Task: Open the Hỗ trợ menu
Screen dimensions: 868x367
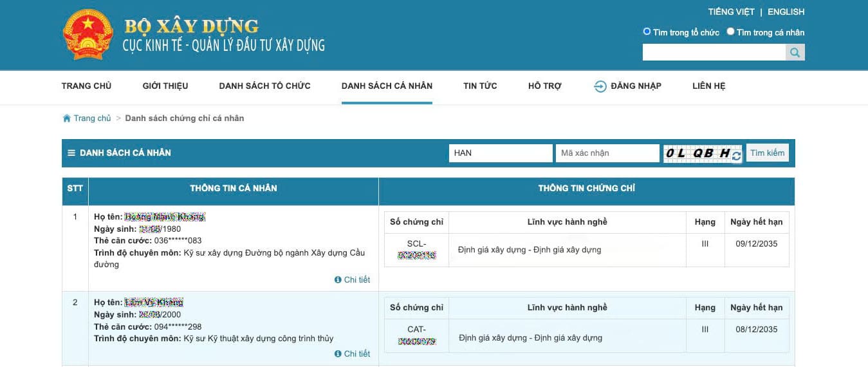Action: coord(544,86)
